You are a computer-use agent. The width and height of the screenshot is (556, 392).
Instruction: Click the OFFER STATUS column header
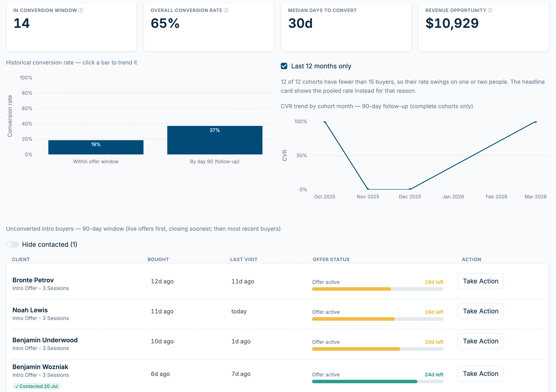(x=331, y=259)
